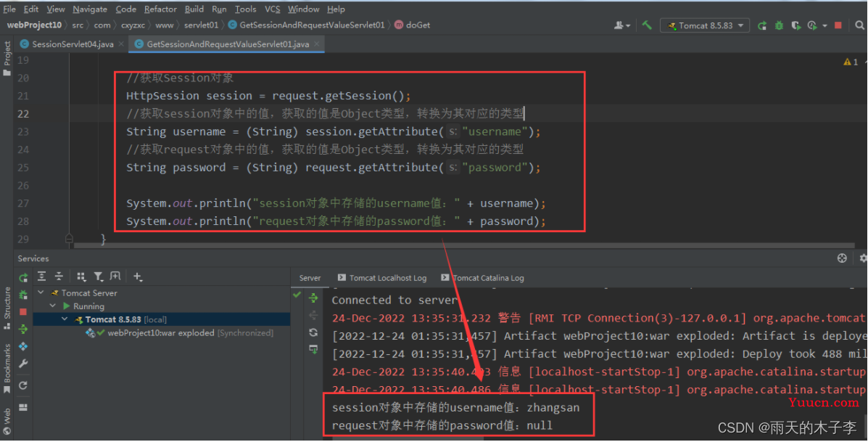
Task: Open the VCS menu
Action: click(273, 9)
